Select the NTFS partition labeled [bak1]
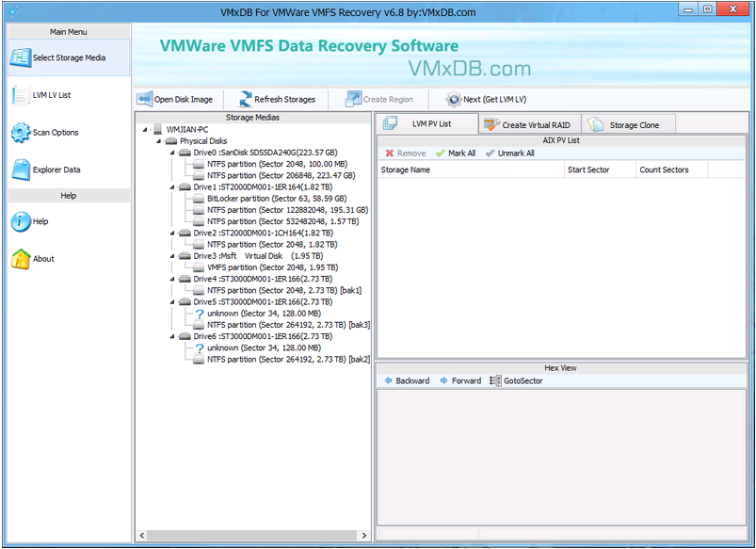The image size is (756, 549). 284,290
